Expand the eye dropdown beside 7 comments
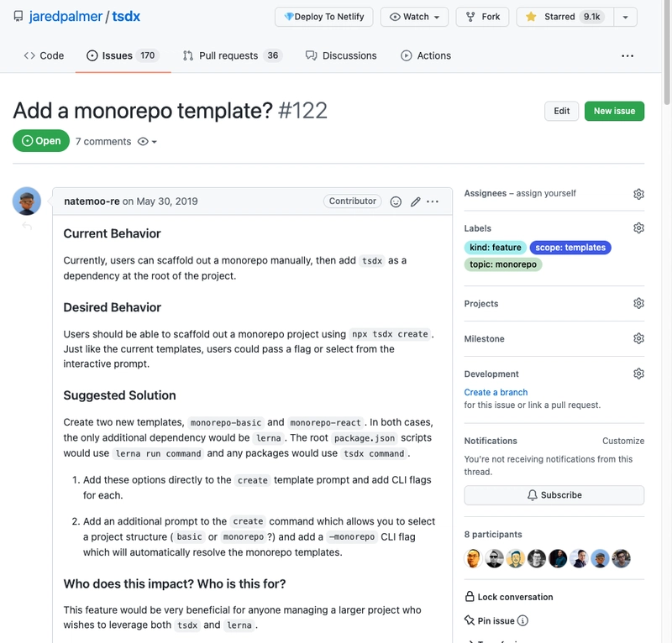Image resolution: width=672 pixels, height=643 pixels. (147, 142)
